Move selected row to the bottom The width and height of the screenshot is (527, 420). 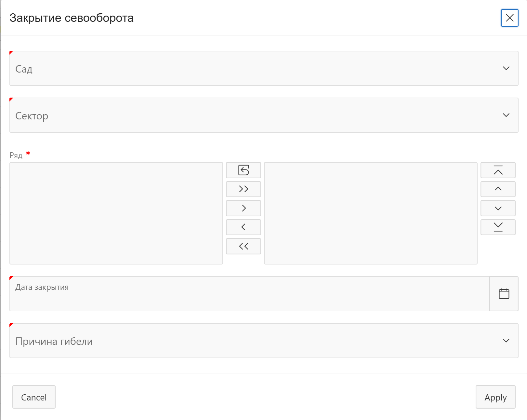click(498, 227)
